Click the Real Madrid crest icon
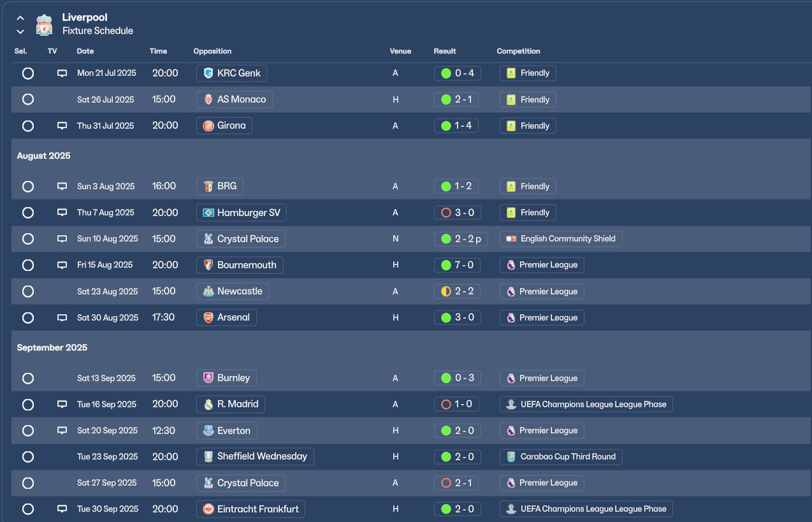The width and height of the screenshot is (812, 522). tap(208, 404)
